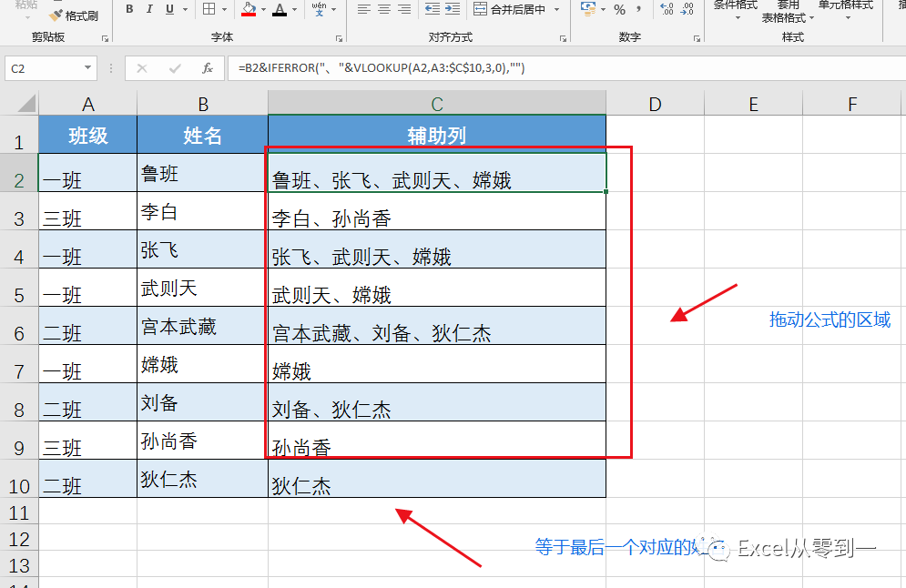
Task: Click the Format Painter (格式刷) button
Action: 74,15
